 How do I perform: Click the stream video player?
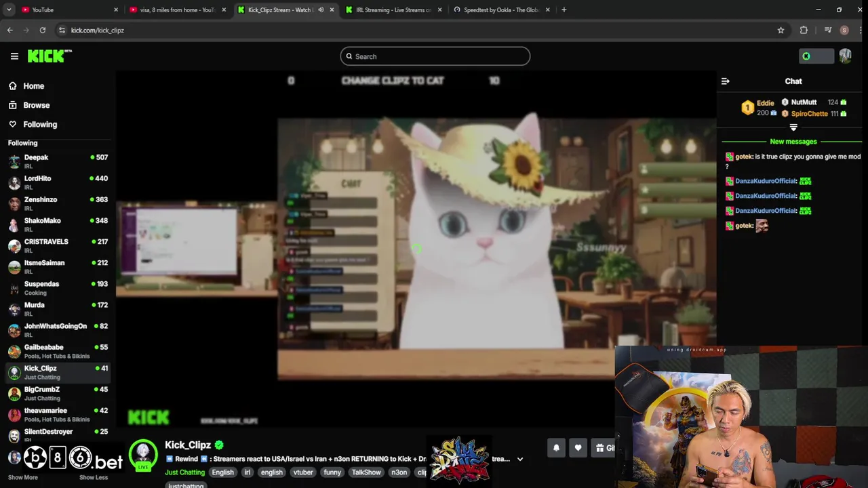[x=416, y=249]
